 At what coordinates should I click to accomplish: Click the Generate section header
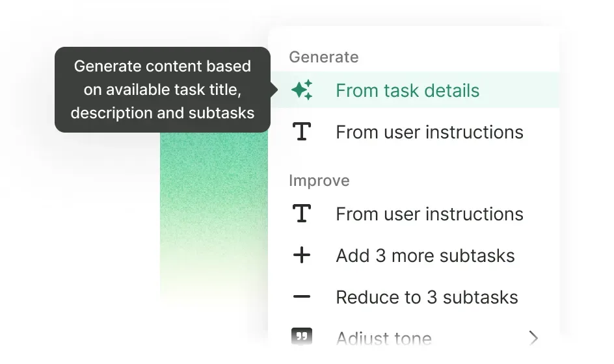point(323,57)
